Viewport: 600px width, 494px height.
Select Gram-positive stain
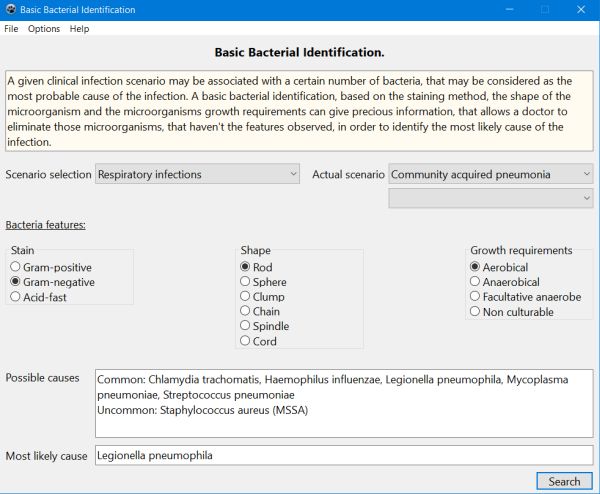51,267
